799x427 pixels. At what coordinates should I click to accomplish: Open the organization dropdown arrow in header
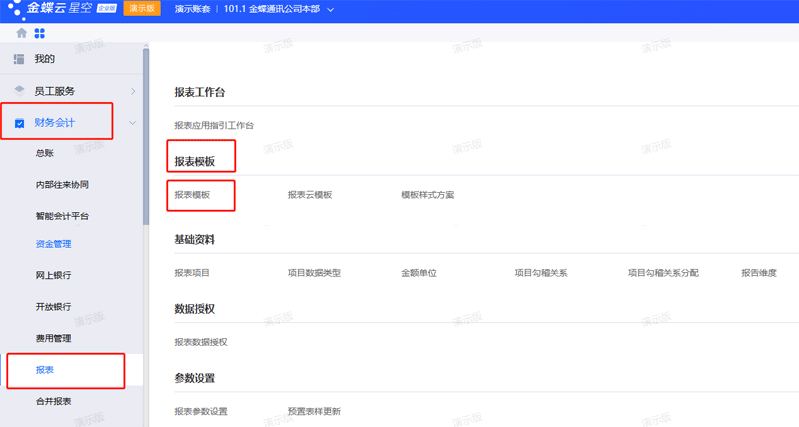pos(330,10)
